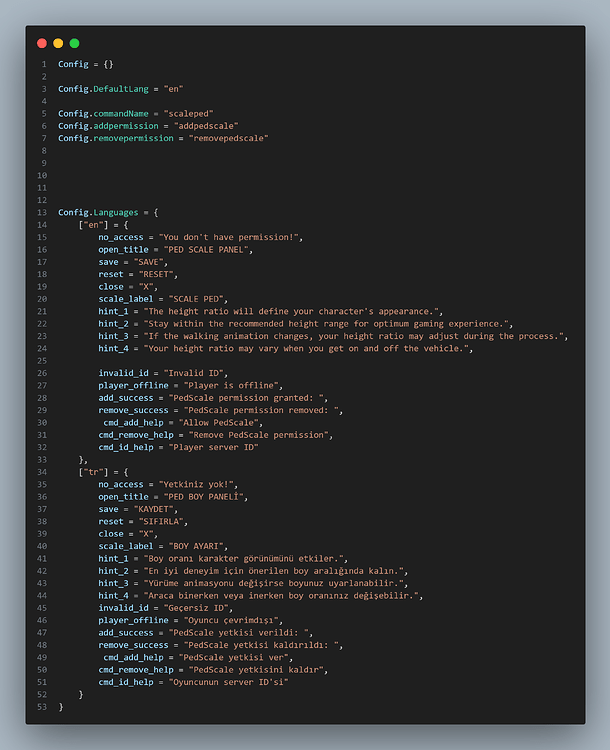Click the string "RESET"
This screenshot has width=610, height=750.
coord(156,275)
